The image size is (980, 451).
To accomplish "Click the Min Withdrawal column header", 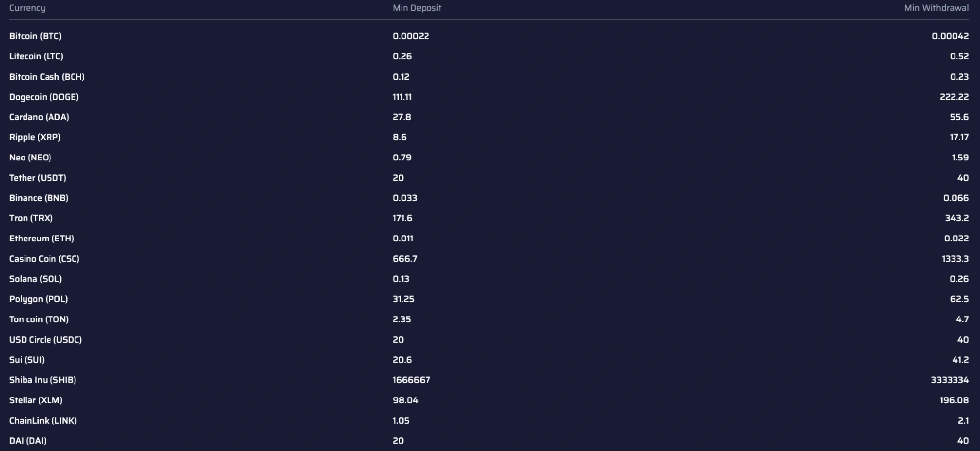I will coord(936,8).
